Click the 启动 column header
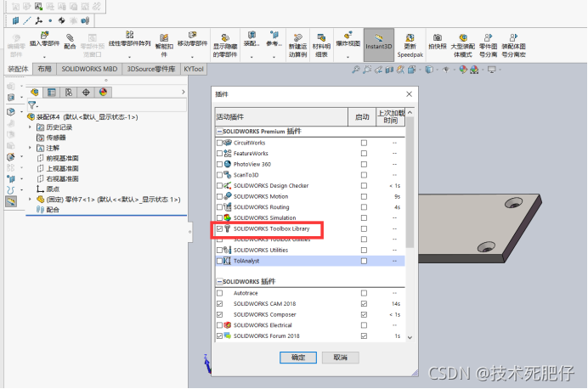Screen dimensions: 588x389 [362, 117]
